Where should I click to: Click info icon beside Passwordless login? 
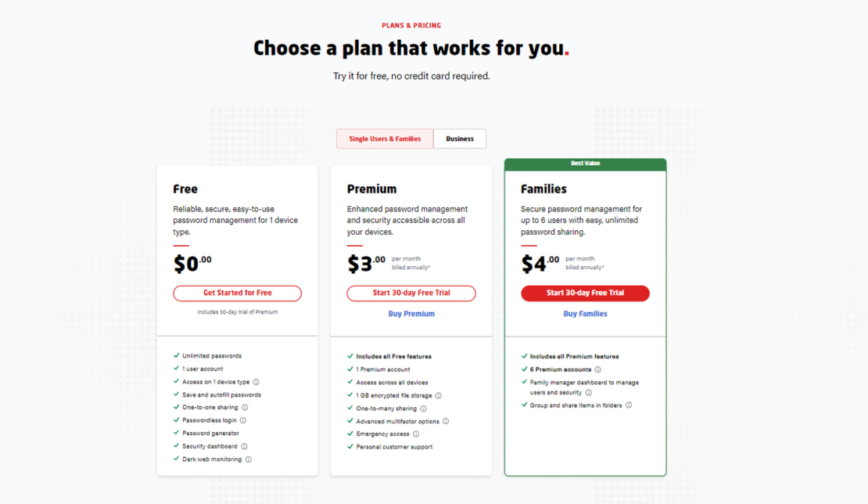pos(243,420)
